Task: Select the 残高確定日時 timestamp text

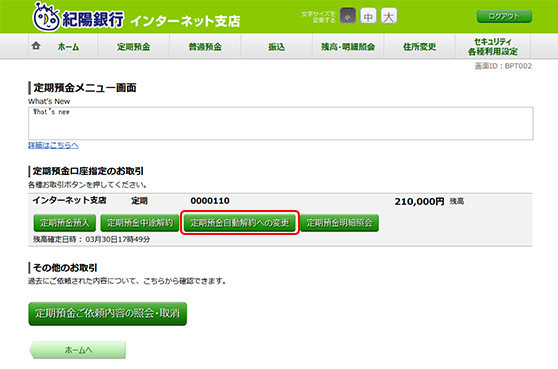Action: click(x=91, y=239)
